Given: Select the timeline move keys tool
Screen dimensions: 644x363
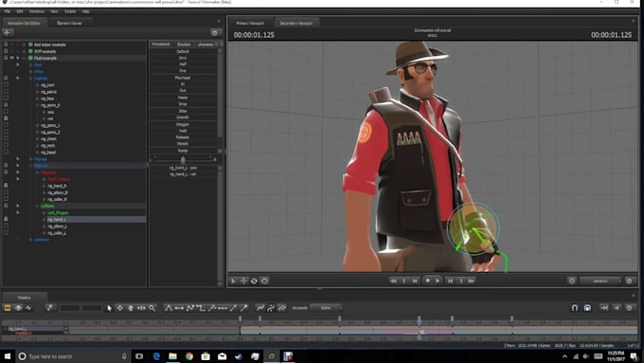Looking at the screenshot, I should [120, 307].
